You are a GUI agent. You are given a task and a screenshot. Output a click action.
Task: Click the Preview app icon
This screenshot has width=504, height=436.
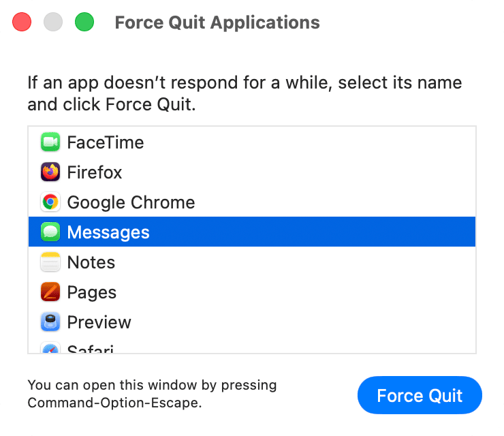pyautogui.click(x=50, y=322)
